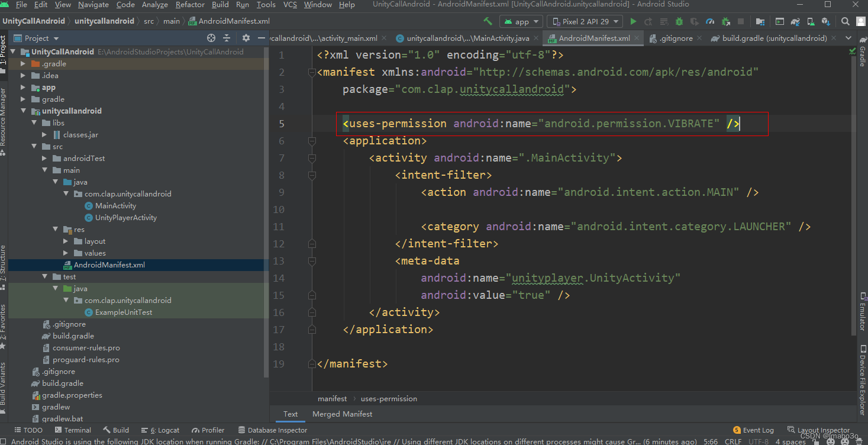This screenshot has width=868, height=445.
Task: Click the CRLF line separator status
Action: point(733,441)
